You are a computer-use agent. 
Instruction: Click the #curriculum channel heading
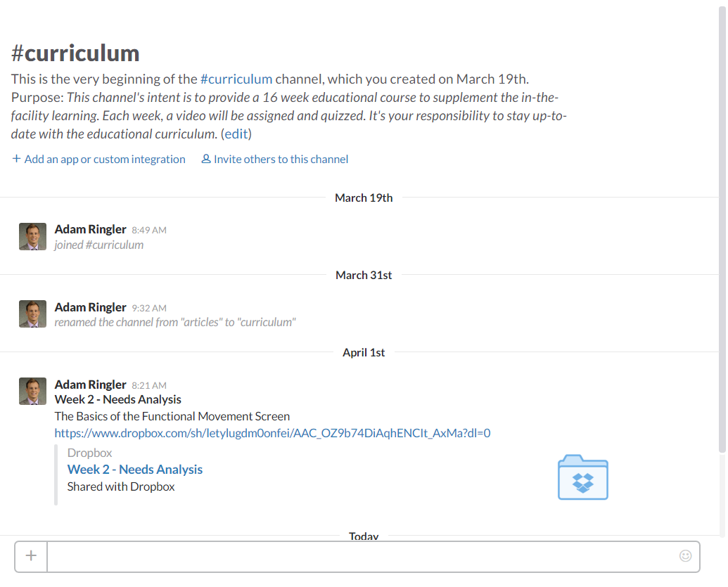tap(75, 53)
